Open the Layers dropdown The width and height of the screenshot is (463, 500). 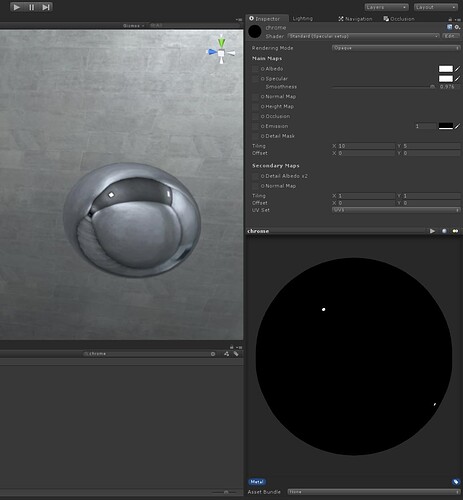coord(386,7)
